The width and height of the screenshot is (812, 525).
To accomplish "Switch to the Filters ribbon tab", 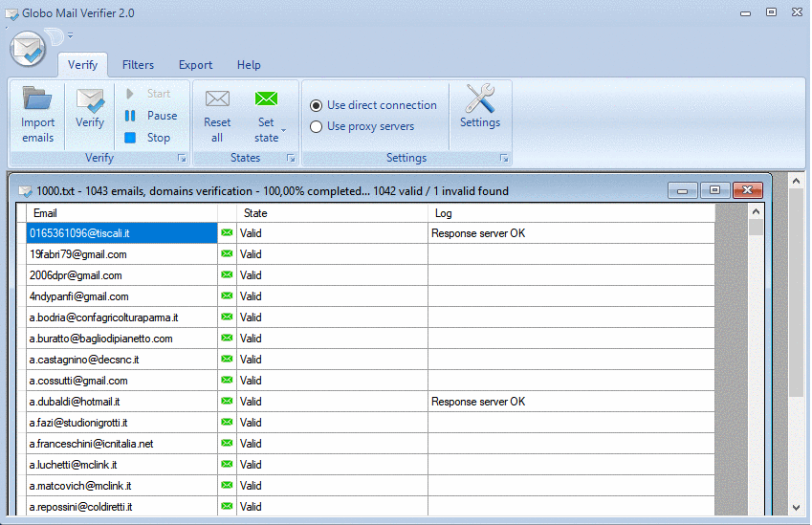I will coord(138,65).
